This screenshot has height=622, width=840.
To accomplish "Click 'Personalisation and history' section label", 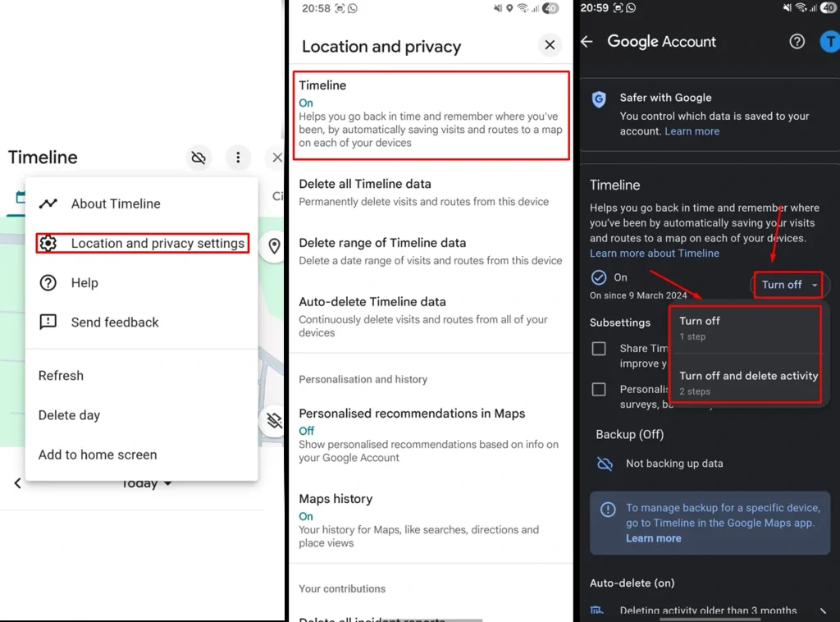I will 363,379.
